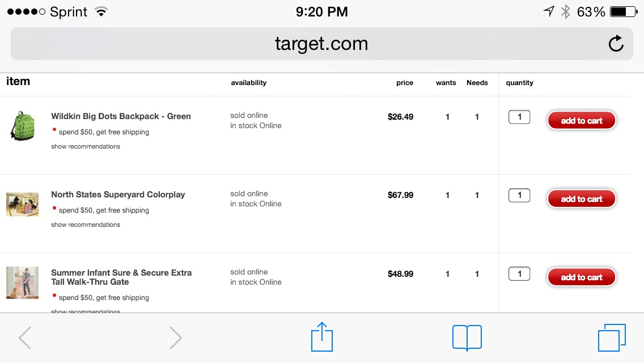Open the Wildkin Big Dots Backpack link

click(121, 116)
